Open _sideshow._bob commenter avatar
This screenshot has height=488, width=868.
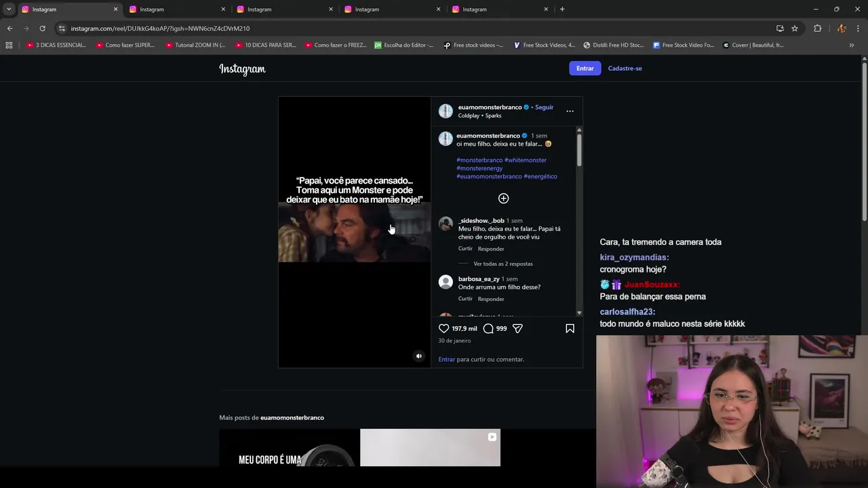click(446, 224)
